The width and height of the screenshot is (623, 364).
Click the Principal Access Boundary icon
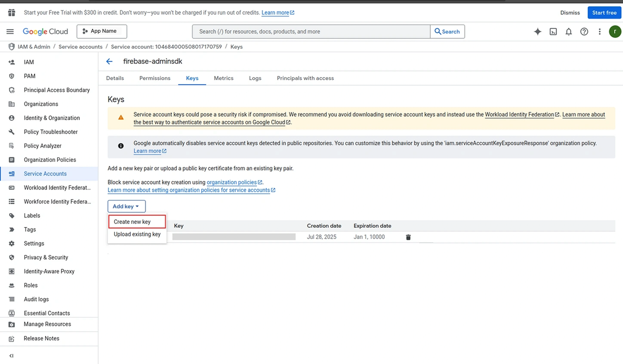point(12,90)
